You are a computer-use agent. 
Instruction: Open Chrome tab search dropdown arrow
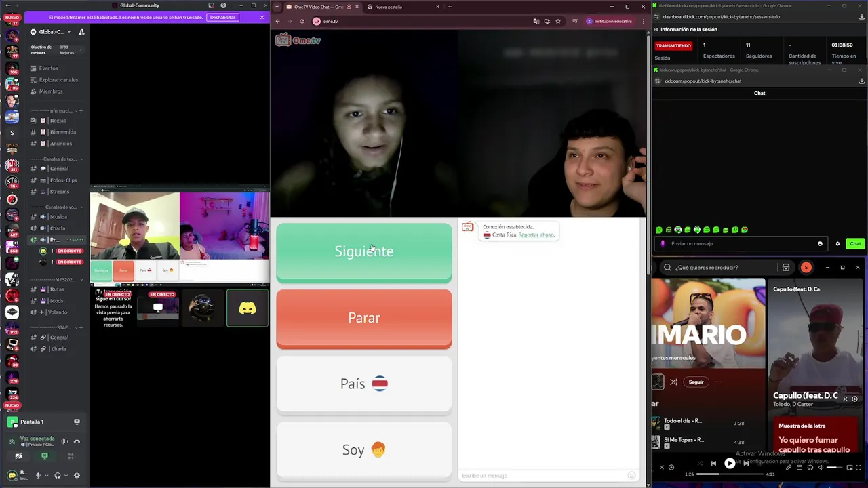click(x=277, y=7)
